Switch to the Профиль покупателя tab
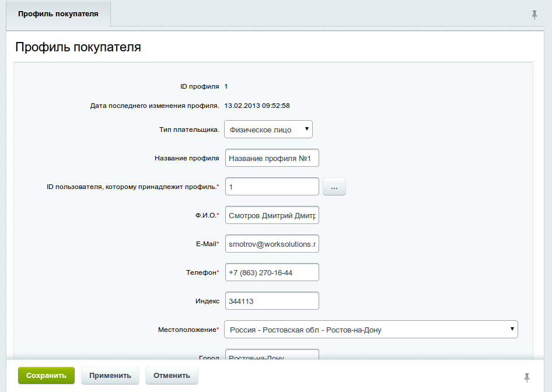This screenshot has width=552, height=392. click(x=58, y=13)
